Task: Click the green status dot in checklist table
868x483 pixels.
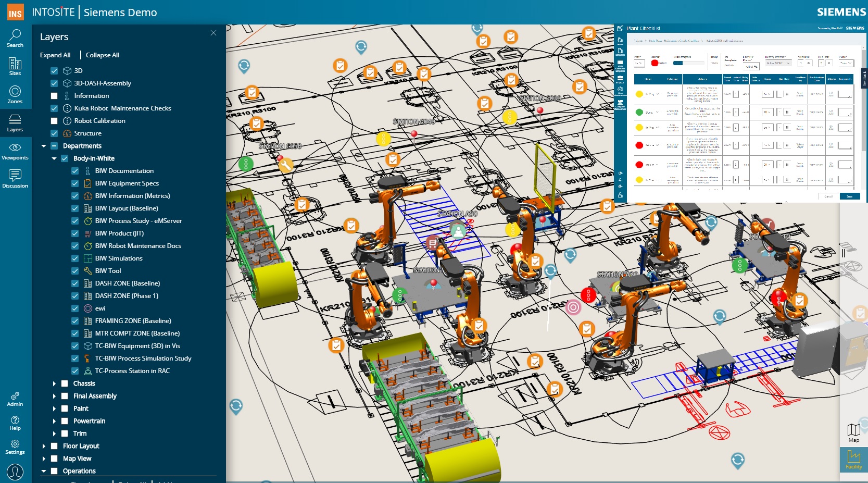Action: 639,112
